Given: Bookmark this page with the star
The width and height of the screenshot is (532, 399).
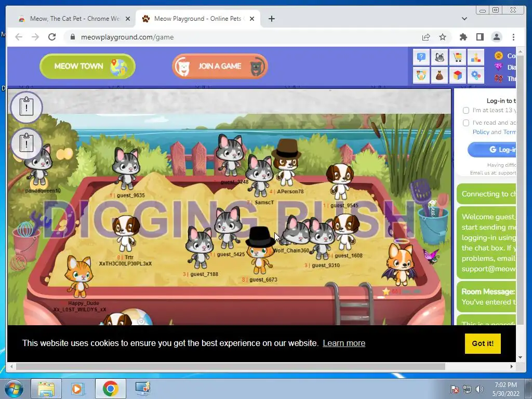Looking at the screenshot, I should click(x=443, y=37).
